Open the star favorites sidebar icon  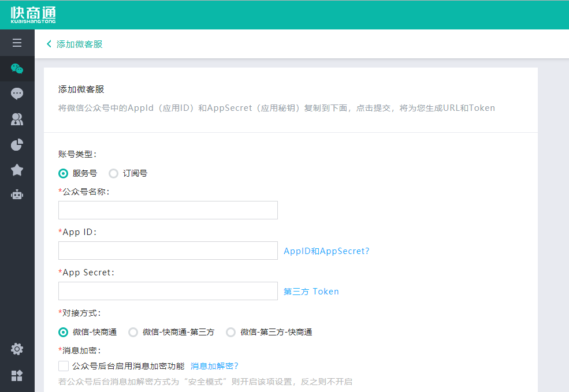point(17,170)
